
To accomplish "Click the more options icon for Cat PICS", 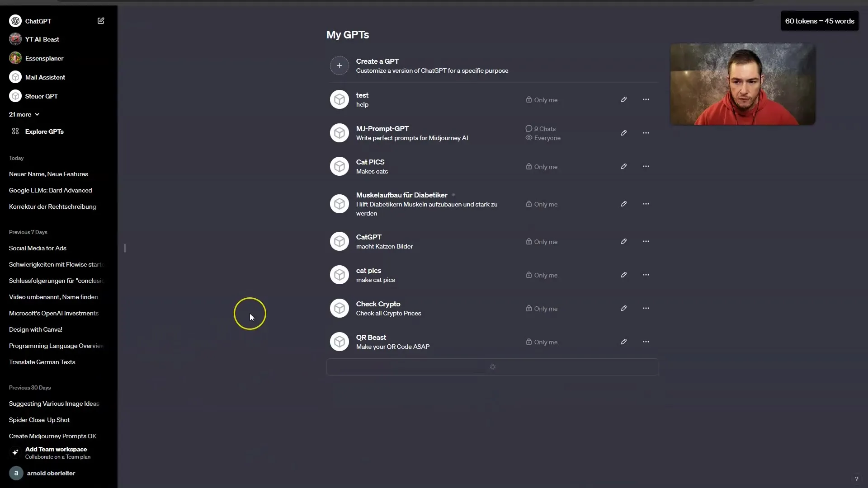I will click(x=646, y=166).
